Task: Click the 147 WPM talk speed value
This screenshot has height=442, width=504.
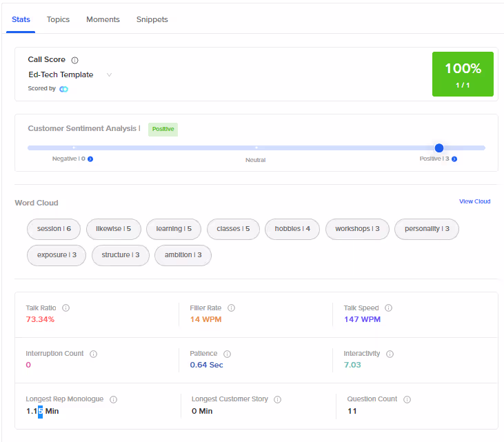Action: (362, 319)
